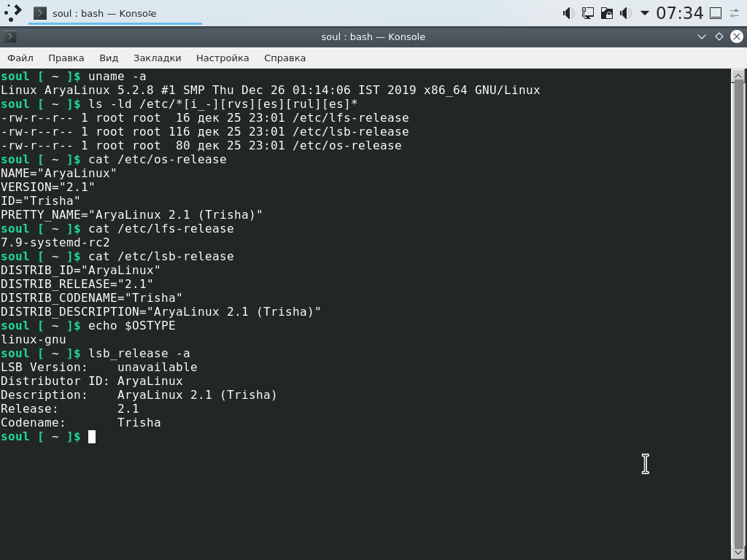The height and width of the screenshot is (560, 747).
Task: Open the Вид menu
Action: point(109,58)
